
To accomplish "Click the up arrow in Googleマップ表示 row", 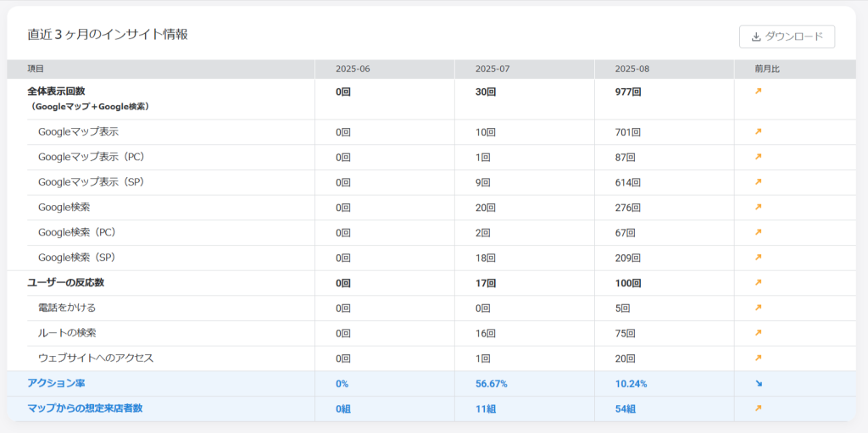I will pyautogui.click(x=759, y=132).
